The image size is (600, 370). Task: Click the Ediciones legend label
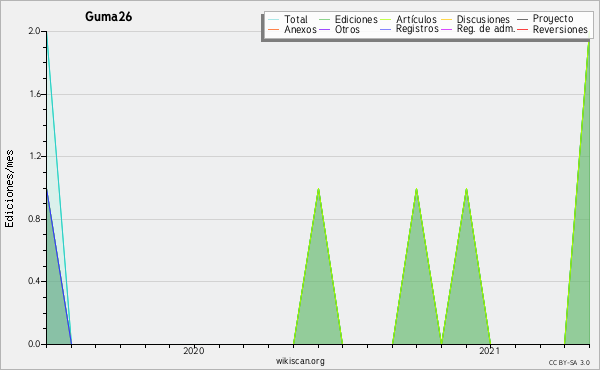(x=356, y=19)
